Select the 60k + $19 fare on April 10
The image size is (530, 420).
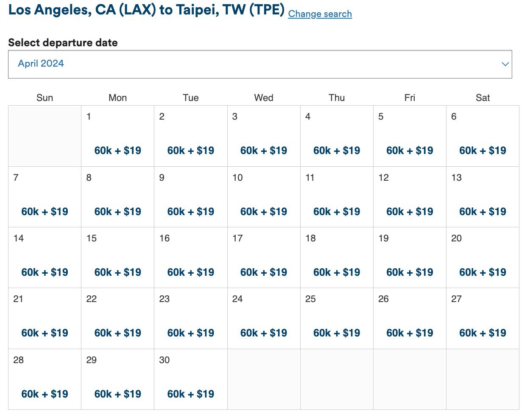263,211
